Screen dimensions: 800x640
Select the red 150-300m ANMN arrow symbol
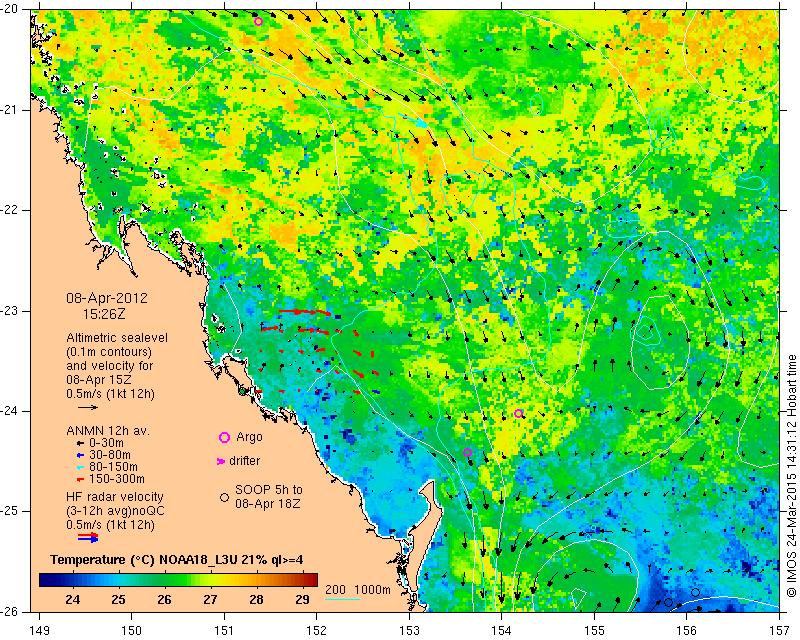point(80,480)
